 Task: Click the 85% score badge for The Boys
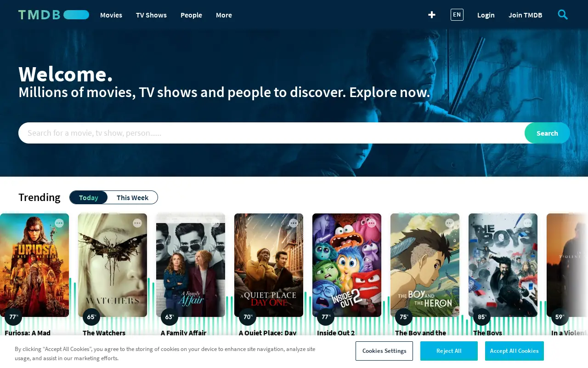(x=482, y=317)
